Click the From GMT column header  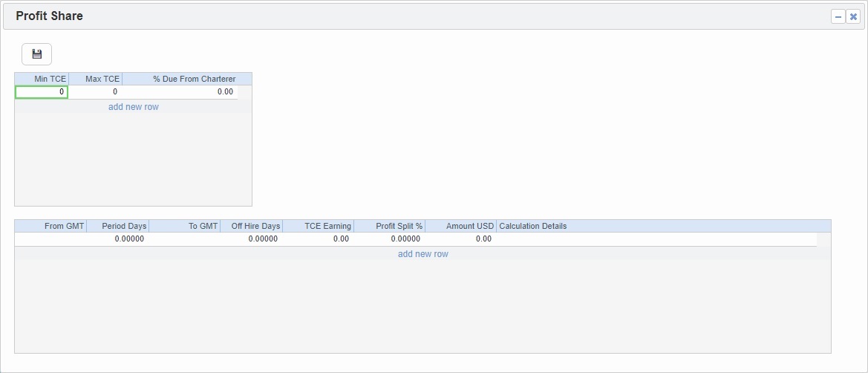coord(50,226)
